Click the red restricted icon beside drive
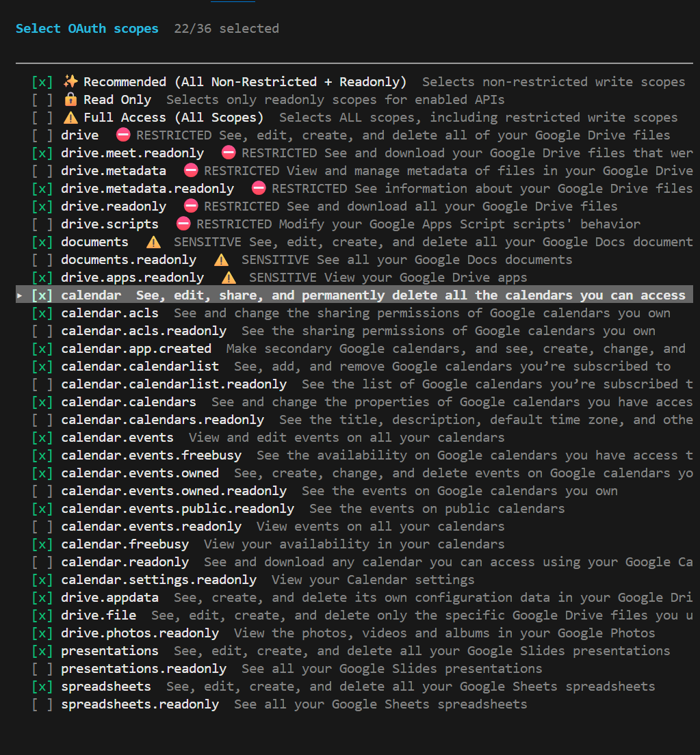The image size is (700, 755). pos(123,135)
